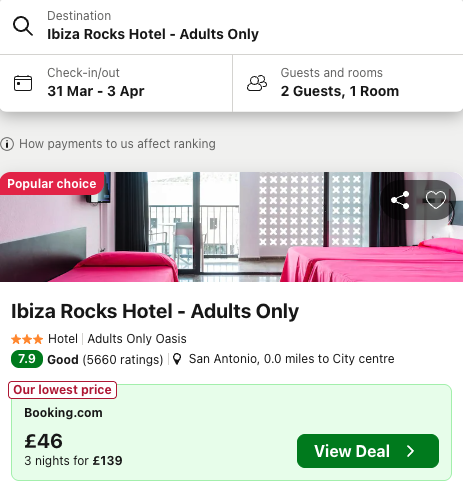Open the Destination search field

tap(231, 27)
